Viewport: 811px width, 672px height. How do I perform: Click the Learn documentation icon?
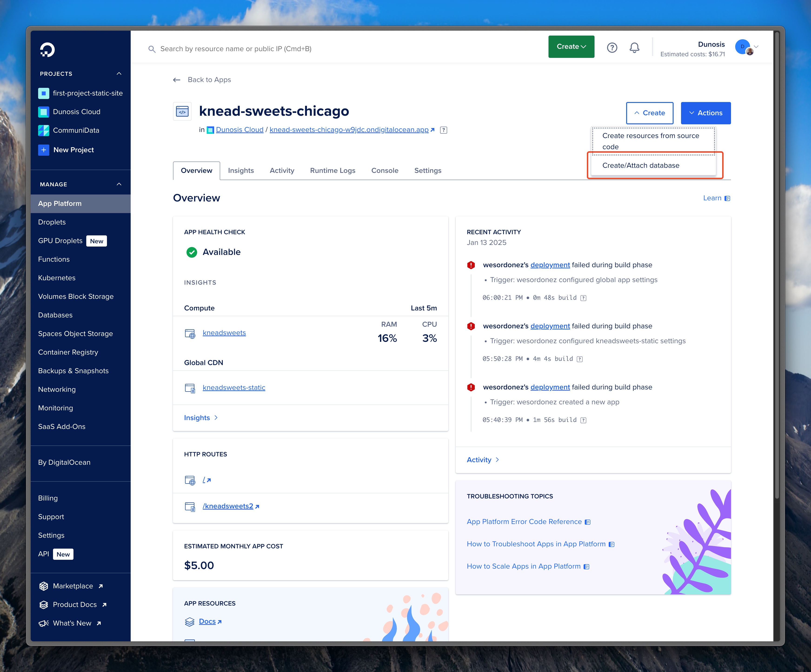pyautogui.click(x=727, y=198)
